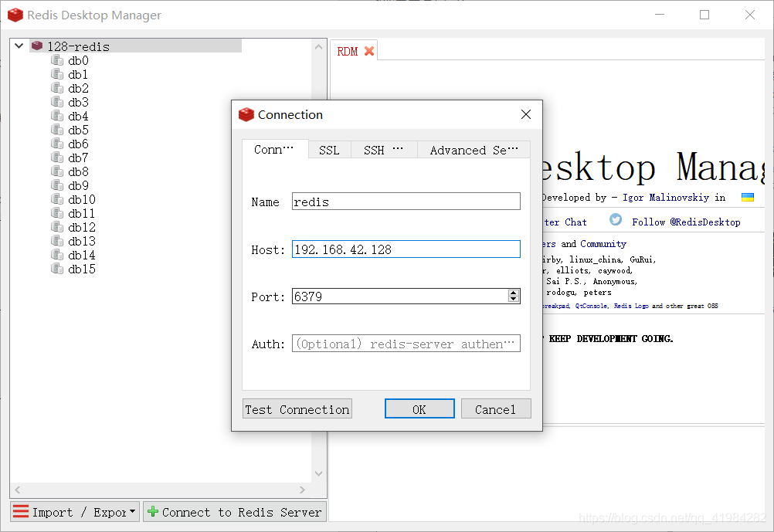
Task: Click the db2 database icon
Action: 57,88
